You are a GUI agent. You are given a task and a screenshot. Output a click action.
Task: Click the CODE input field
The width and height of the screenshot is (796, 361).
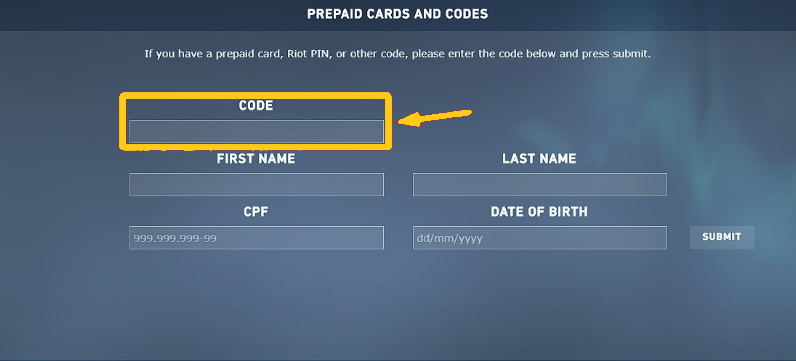(x=256, y=131)
